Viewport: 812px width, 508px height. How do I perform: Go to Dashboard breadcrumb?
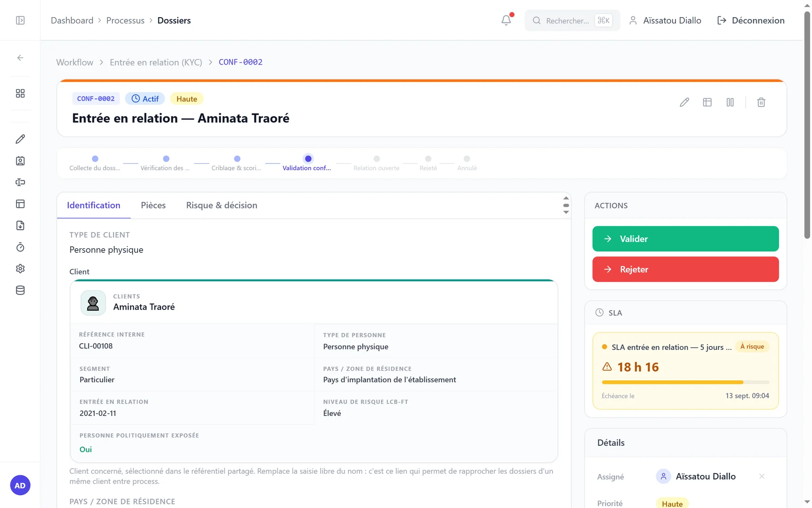click(x=72, y=20)
